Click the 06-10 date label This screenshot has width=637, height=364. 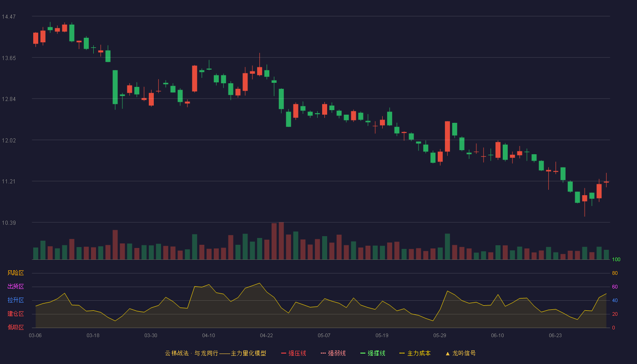(497, 335)
